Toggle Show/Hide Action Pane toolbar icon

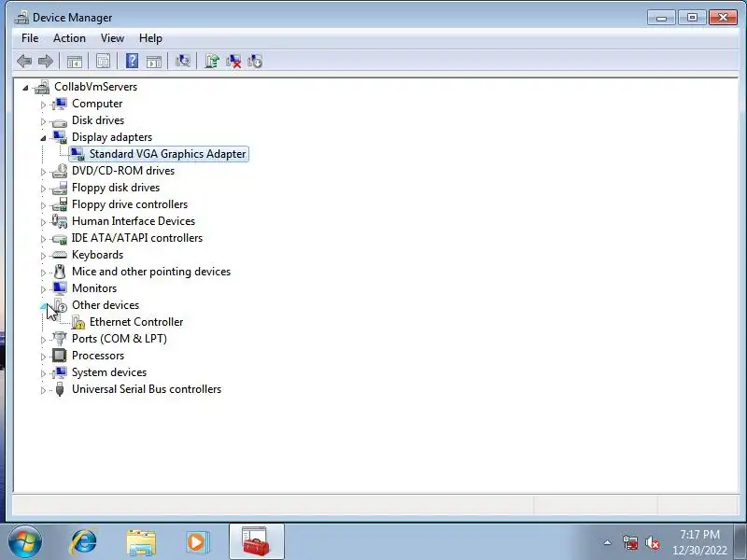[x=154, y=61]
